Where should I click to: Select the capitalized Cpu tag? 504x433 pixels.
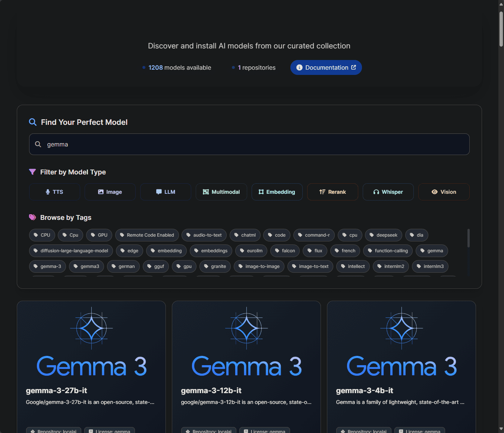click(70, 235)
